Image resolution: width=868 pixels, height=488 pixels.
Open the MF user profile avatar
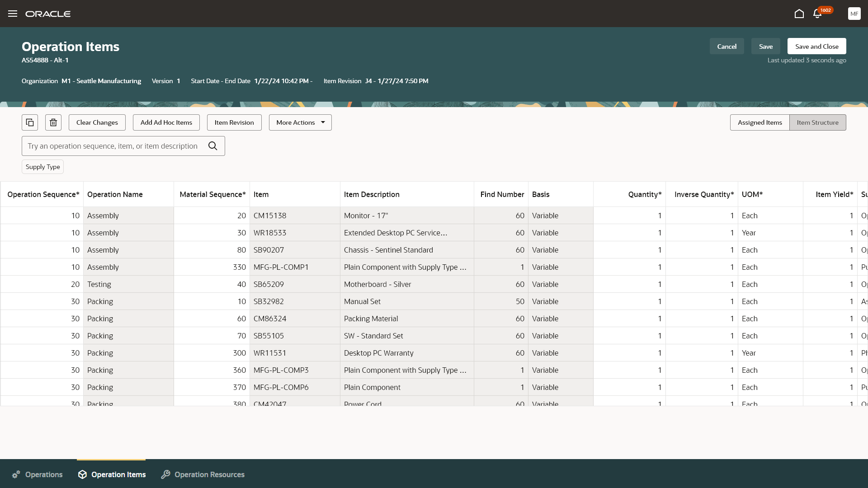(x=854, y=14)
